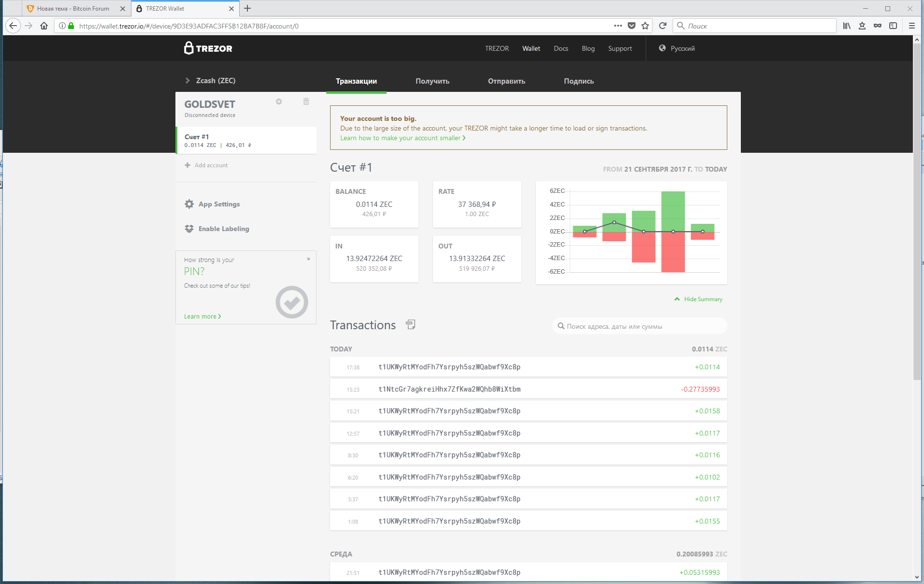Click the t1NtcGr7agkreiHhx7ZfKwa2WQhb8WiXtbm address
The height and width of the screenshot is (584, 924).
pos(449,389)
